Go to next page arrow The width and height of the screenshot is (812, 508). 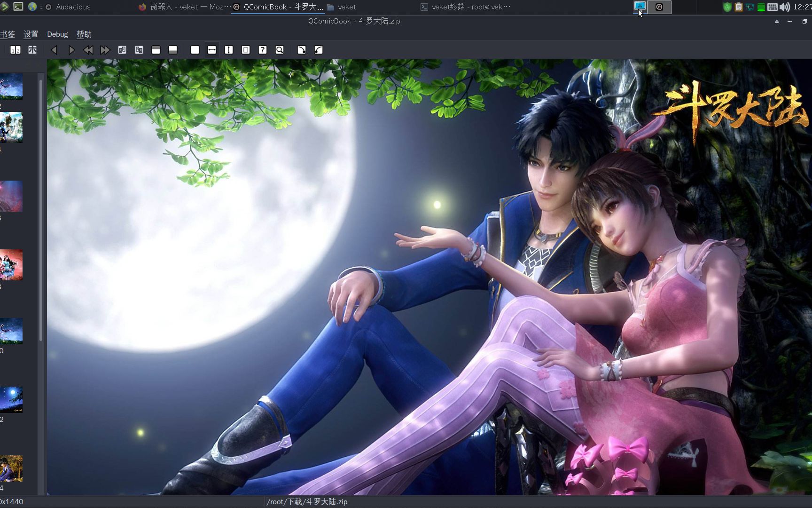tap(71, 50)
